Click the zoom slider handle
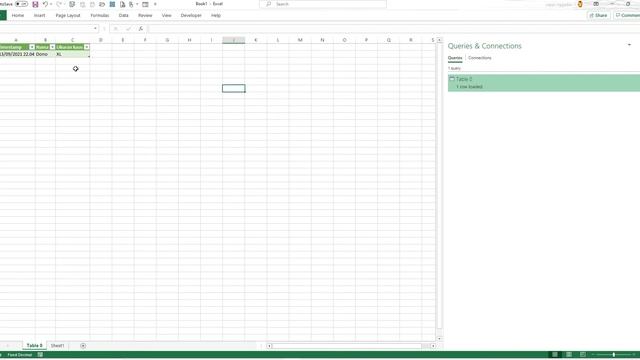The width and height of the screenshot is (640, 360). coord(613,355)
